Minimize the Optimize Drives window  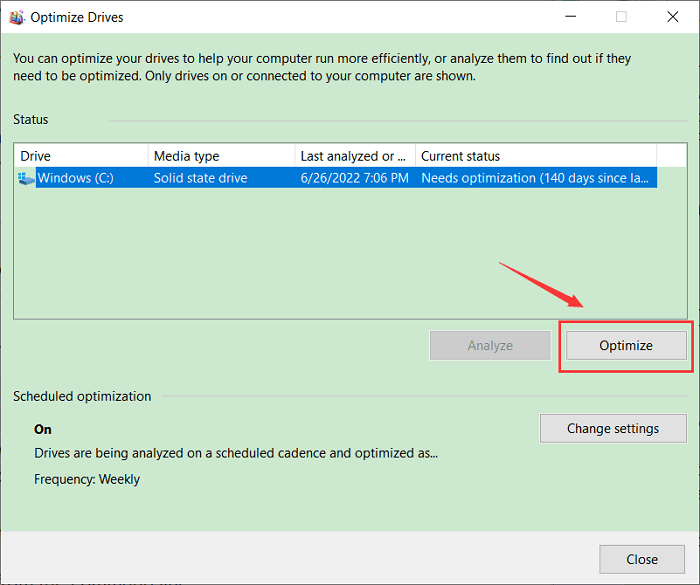(569, 17)
